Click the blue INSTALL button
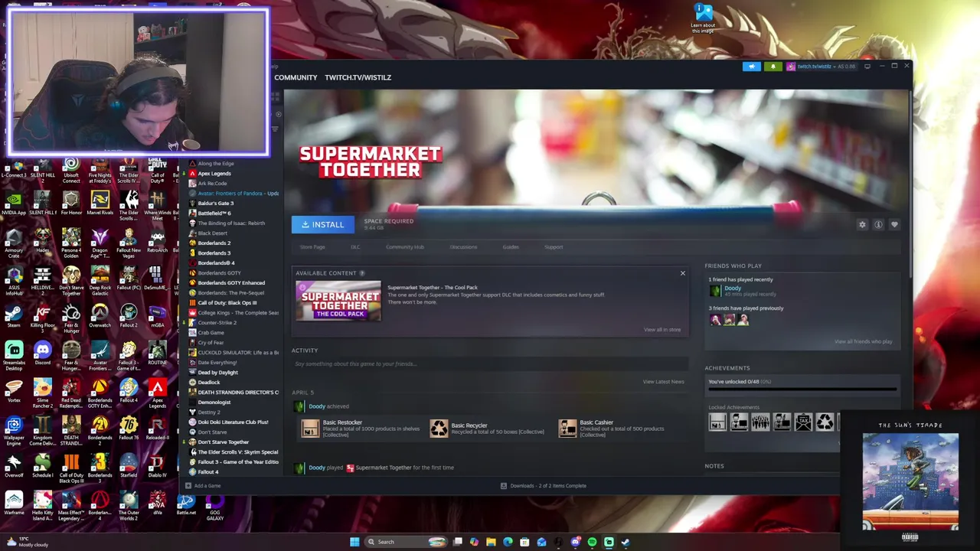Screen dimensions: 980x551 (323, 224)
